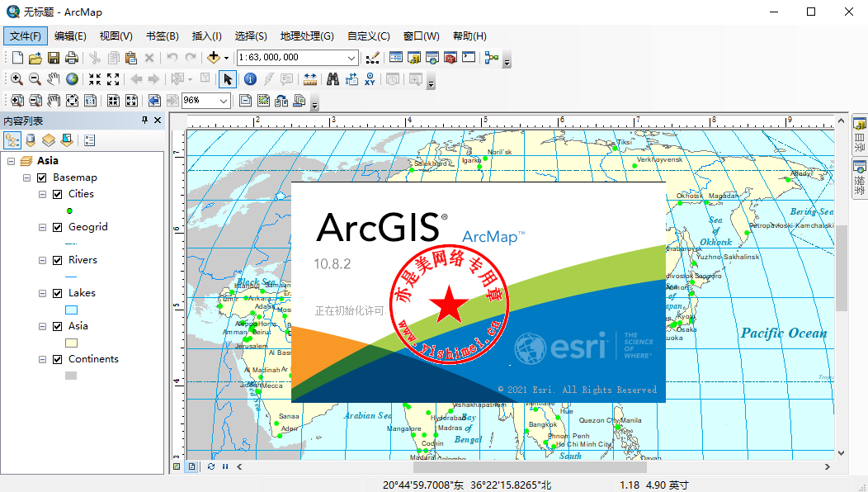Click refresh map button

coord(211,466)
